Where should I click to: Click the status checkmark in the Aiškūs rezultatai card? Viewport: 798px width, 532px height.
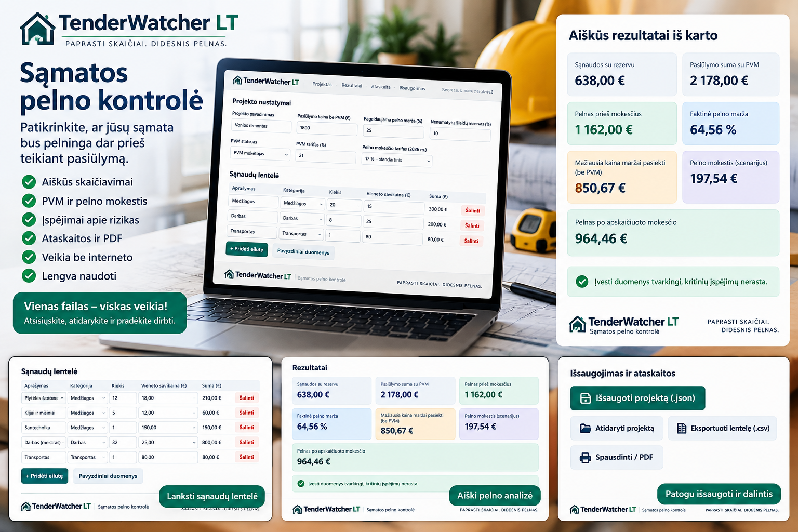582,282
